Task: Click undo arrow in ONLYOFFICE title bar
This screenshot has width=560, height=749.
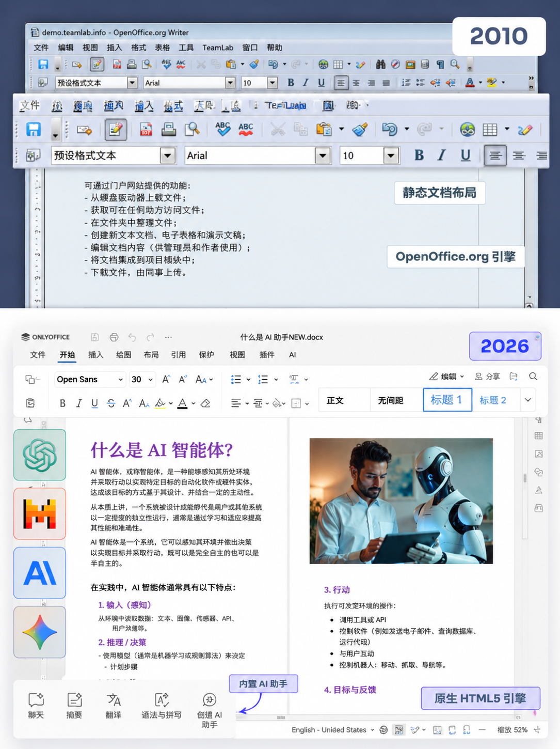Action: coord(132,337)
